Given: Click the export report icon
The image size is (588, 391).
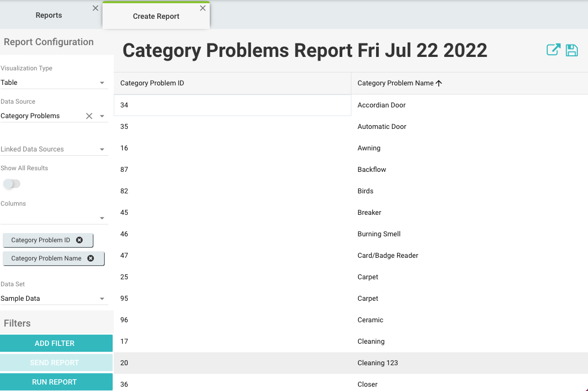Looking at the screenshot, I should (x=553, y=50).
